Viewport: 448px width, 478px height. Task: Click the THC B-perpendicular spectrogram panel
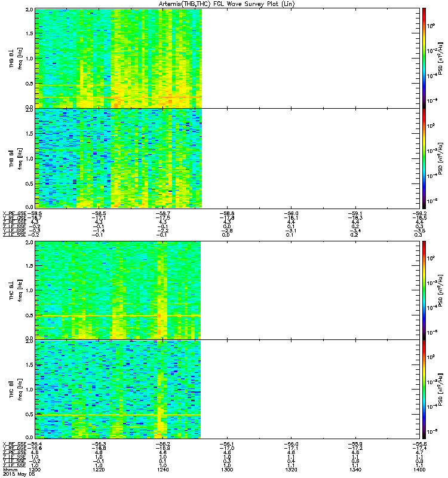[x=228, y=290]
